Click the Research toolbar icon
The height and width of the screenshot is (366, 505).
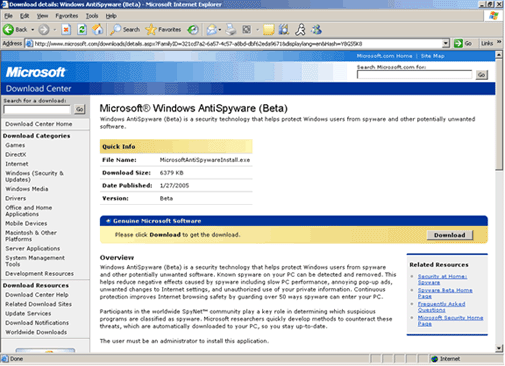click(284, 30)
